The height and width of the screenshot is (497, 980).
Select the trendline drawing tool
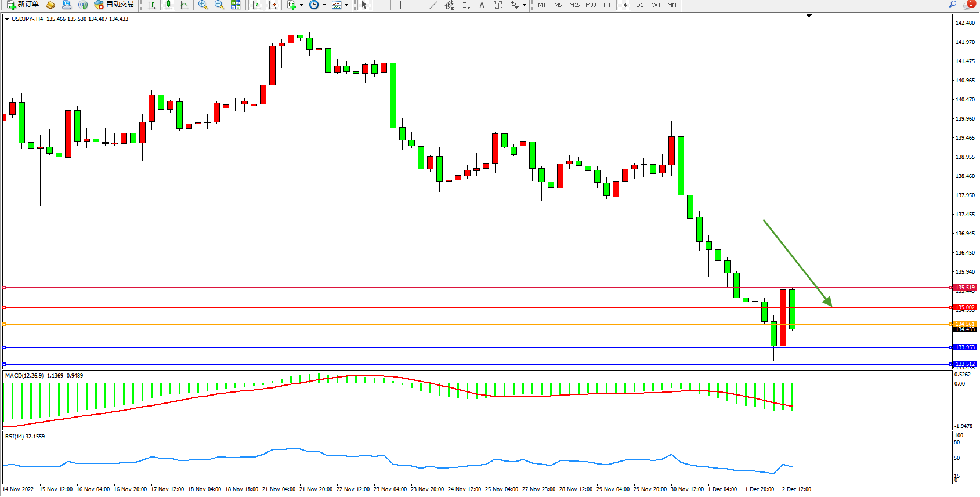point(433,5)
